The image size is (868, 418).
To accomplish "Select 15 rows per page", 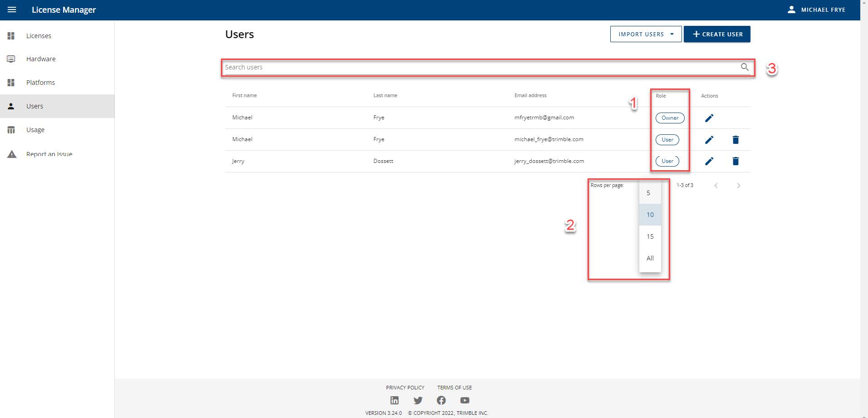I will coord(650,236).
